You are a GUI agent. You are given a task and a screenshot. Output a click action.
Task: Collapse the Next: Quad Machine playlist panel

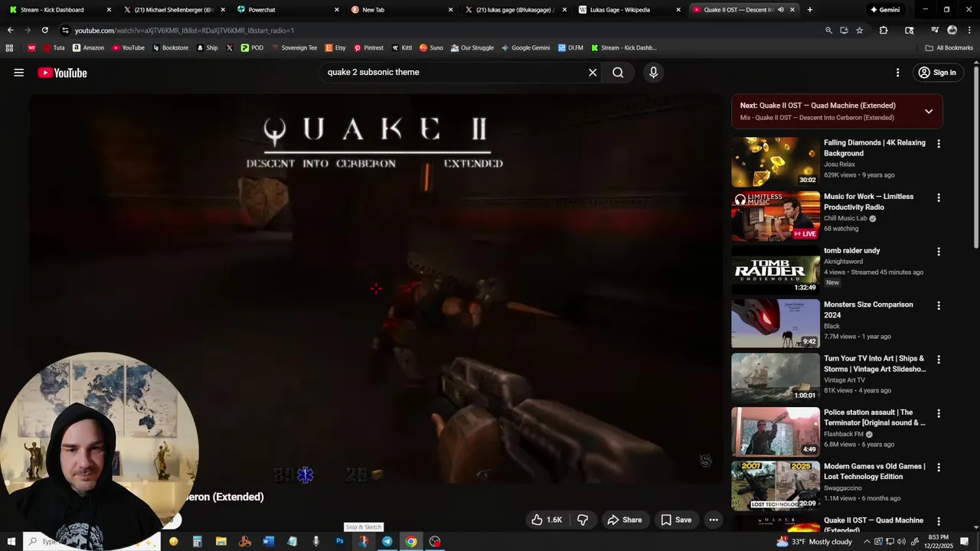[x=929, y=111]
